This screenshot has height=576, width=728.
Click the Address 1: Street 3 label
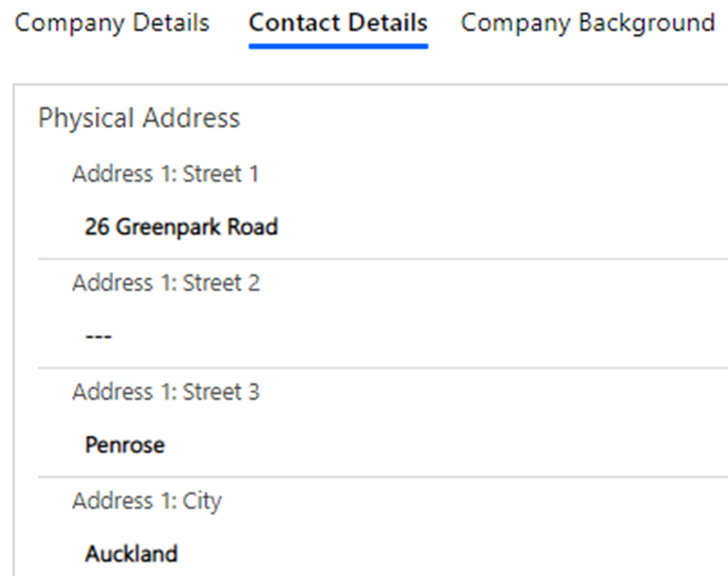[x=166, y=391]
